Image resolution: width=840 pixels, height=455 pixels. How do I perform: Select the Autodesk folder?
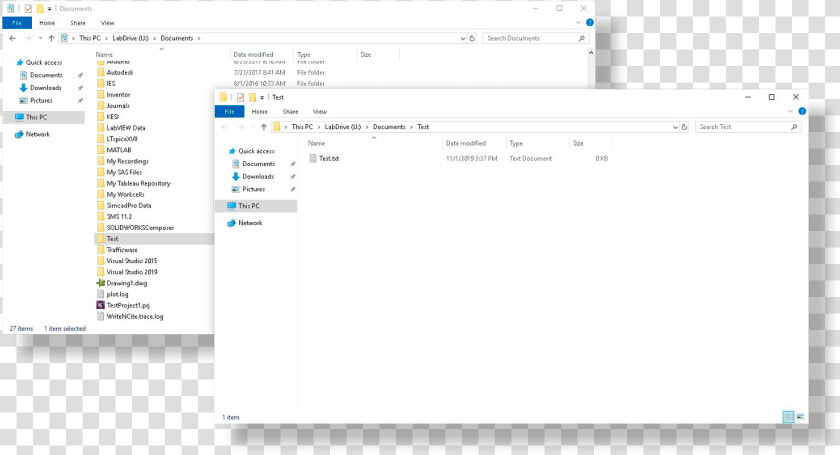click(119, 72)
